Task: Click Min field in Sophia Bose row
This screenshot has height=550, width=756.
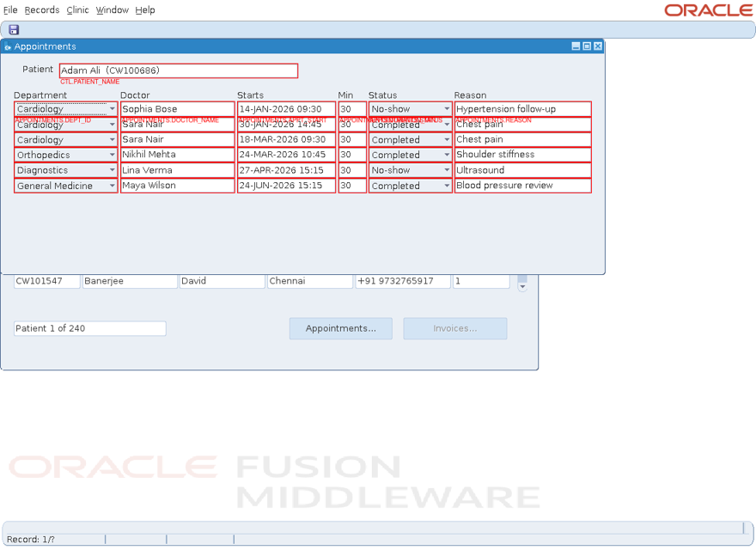Action: (352, 109)
